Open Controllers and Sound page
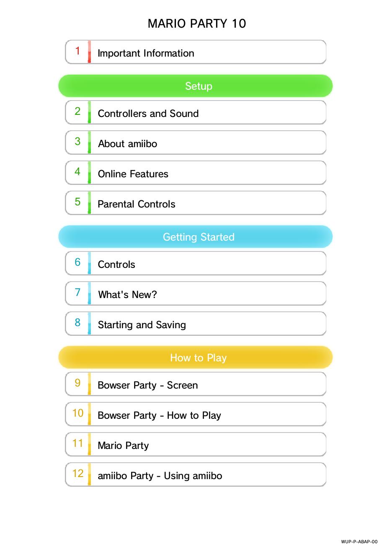The height and width of the screenshot is (555, 392). click(x=195, y=113)
